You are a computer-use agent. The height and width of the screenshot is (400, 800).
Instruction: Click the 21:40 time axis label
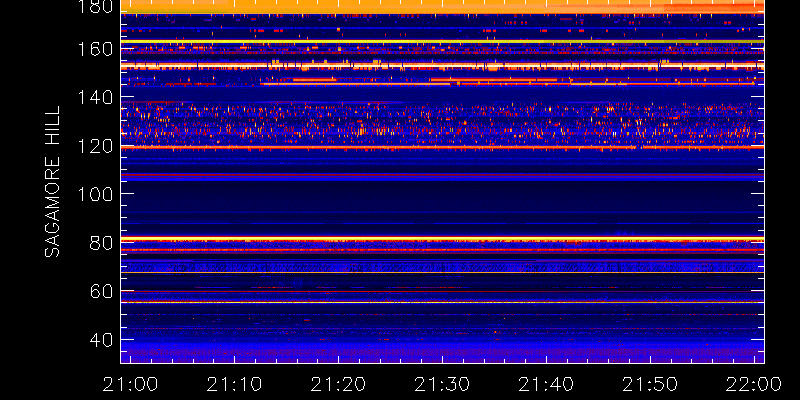(x=547, y=384)
